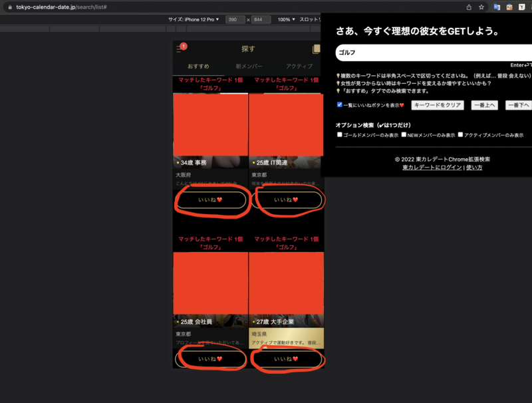Click the lock icon beside the URL

coord(10,7)
